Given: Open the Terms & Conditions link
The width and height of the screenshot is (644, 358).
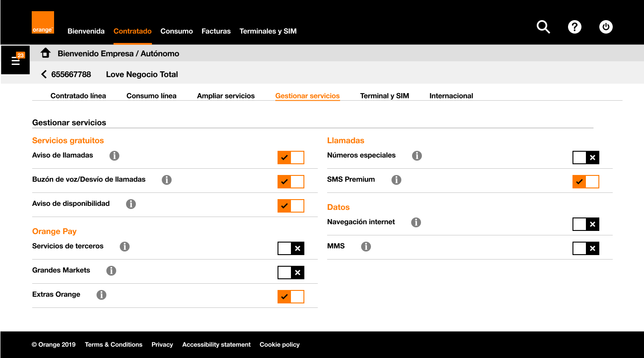Looking at the screenshot, I should point(114,345).
